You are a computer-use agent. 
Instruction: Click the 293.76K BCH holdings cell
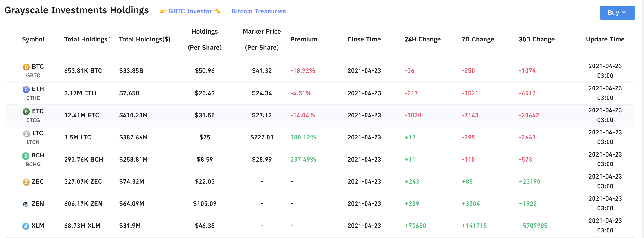click(84, 159)
